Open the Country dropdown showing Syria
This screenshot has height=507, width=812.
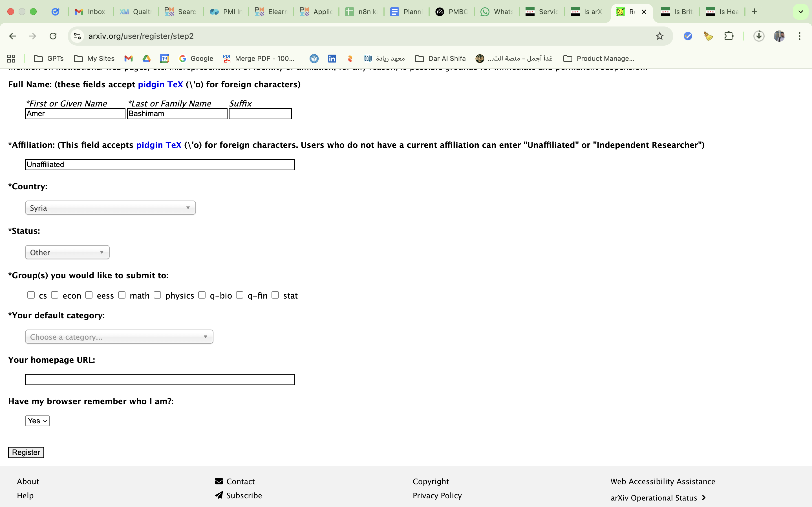pos(110,208)
